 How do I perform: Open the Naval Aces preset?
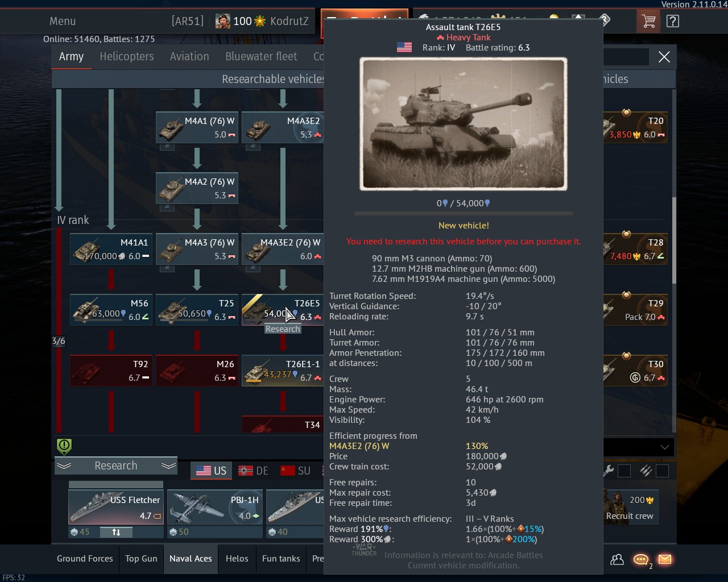click(191, 559)
